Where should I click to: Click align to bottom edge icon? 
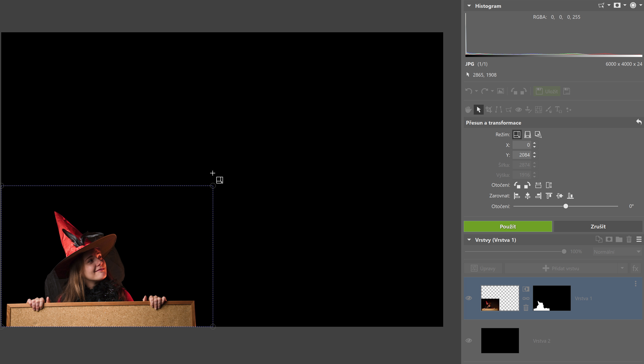(570, 196)
